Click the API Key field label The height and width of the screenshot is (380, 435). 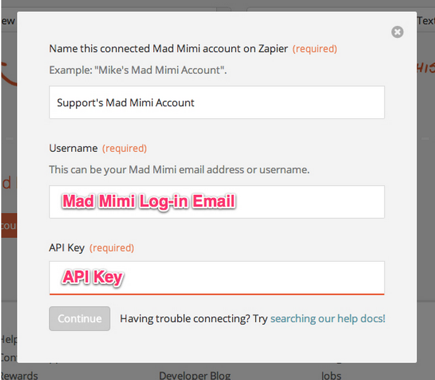pos(67,248)
